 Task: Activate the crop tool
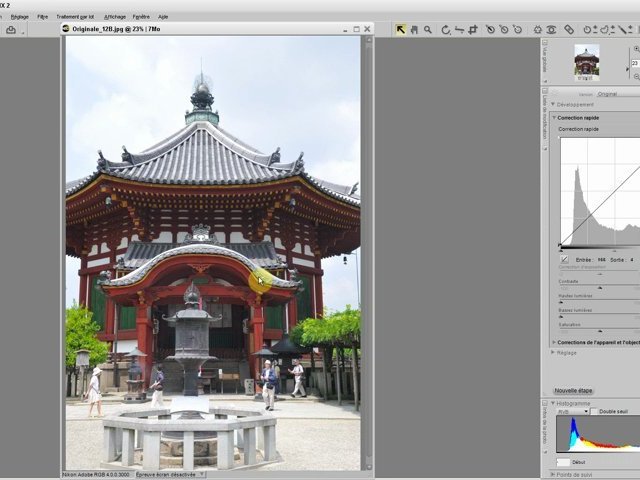pyautogui.click(x=472, y=30)
